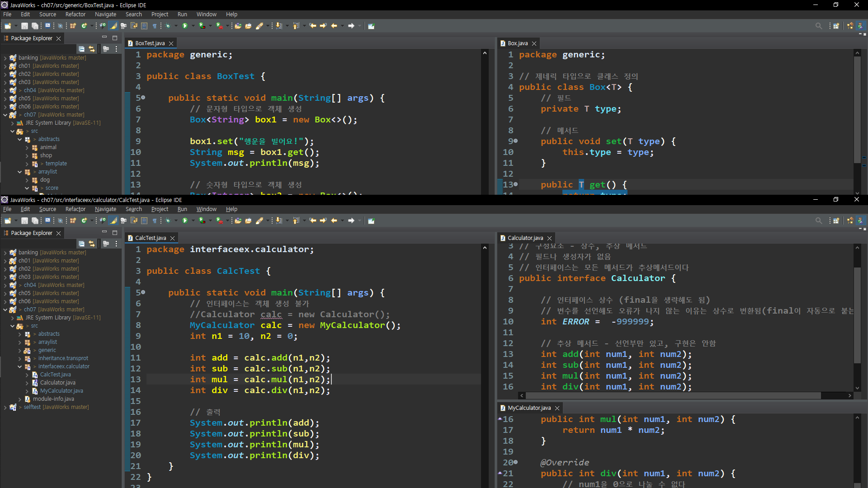The image size is (868, 488).
Task: Click Collapse All in lower Package Explorer
Action: pos(81,244)
